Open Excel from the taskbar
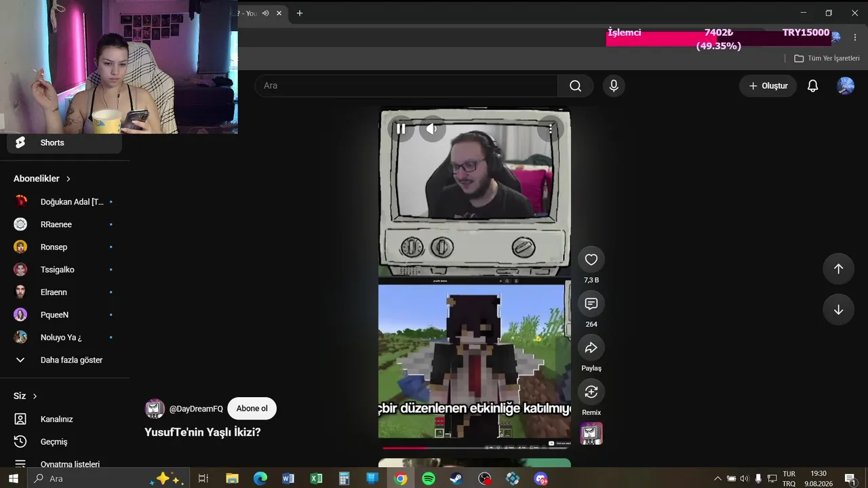 click(317, 479)
